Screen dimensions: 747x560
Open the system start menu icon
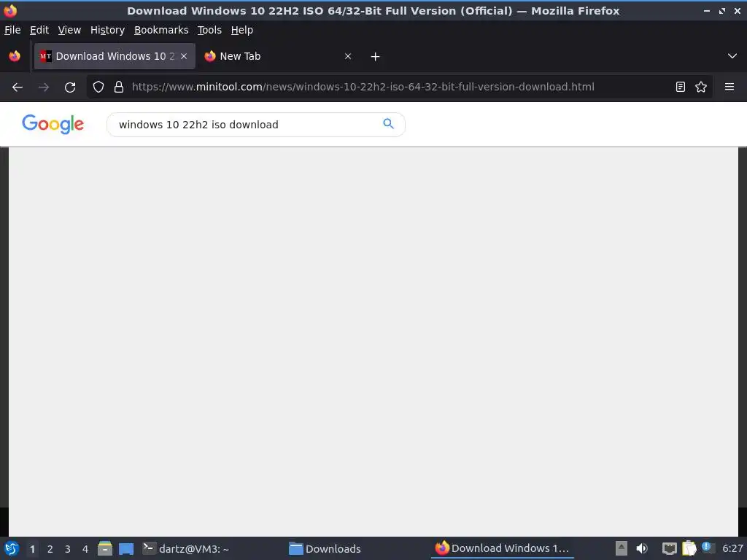(x=12, y=548)
